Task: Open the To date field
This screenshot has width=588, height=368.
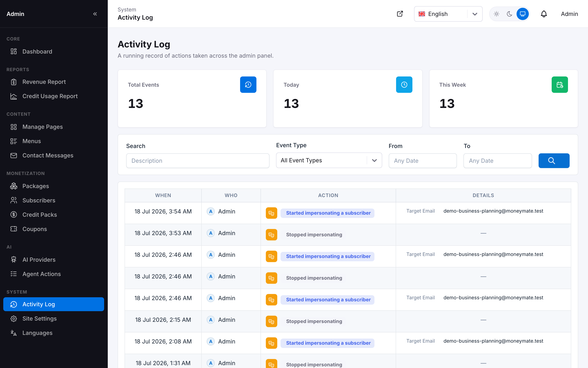Action: (497, 161)
